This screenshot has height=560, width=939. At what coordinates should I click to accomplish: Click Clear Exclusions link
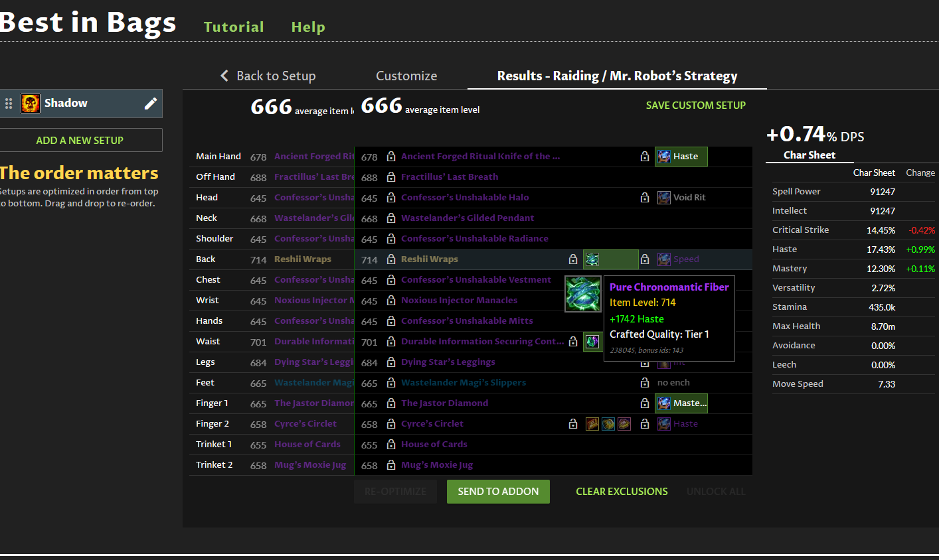pyautogui.click(x=622, y=492)
